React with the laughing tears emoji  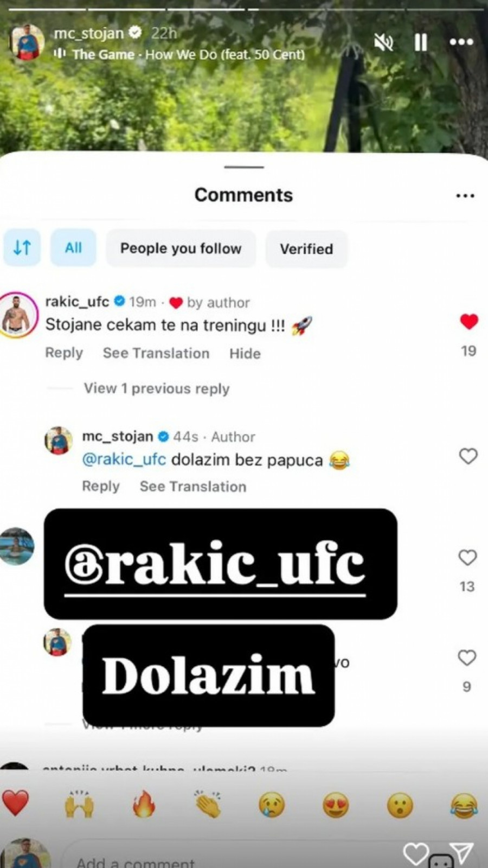coord(464,805)
